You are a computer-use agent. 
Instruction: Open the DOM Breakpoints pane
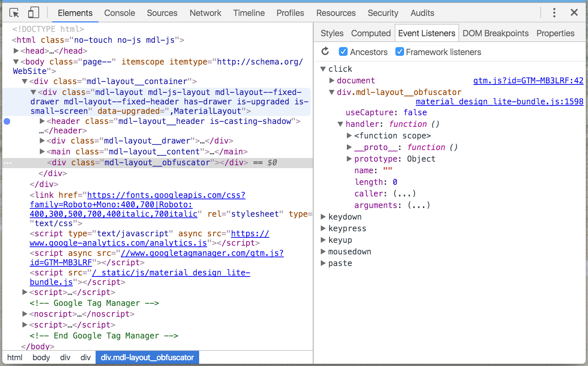[x=496, y=33]
